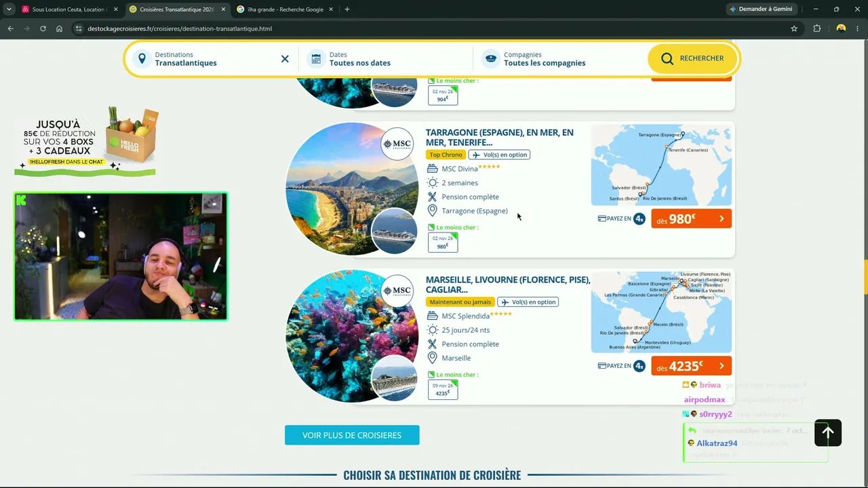The image size is (868, 488).
Task: Click the ship icon next to MSC Splendida
Action: pyautogui.click(x=432, y=316)
